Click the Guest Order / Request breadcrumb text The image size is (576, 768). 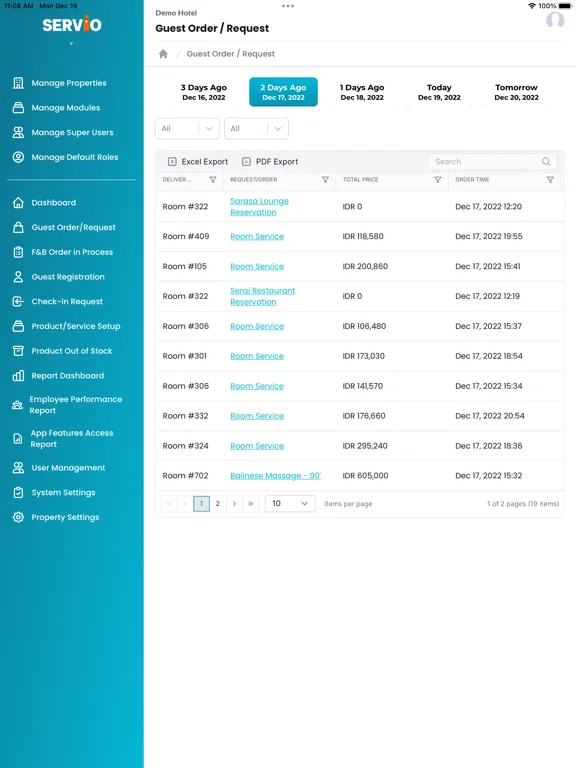tap(230, 54)
